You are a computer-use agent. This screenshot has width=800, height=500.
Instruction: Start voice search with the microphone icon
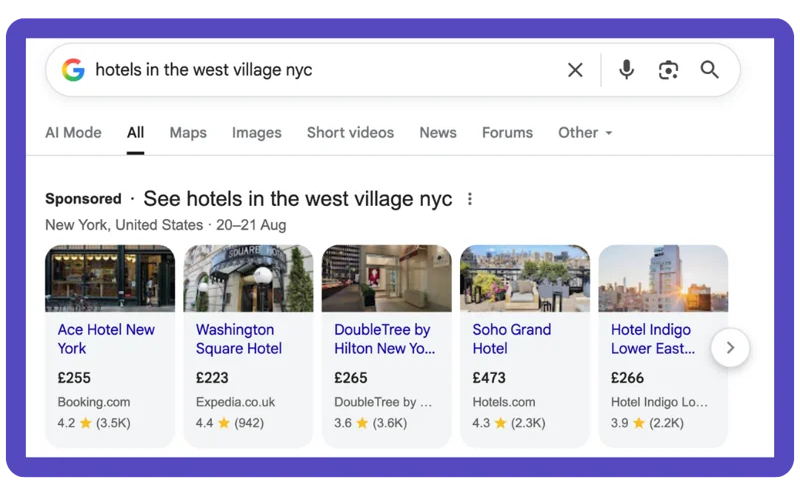point(626,70)
